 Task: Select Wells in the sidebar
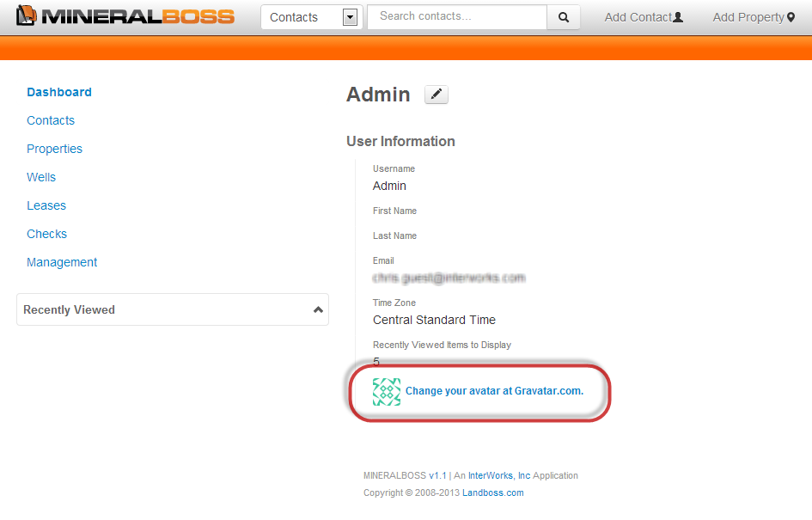click(x=41, y=177)
